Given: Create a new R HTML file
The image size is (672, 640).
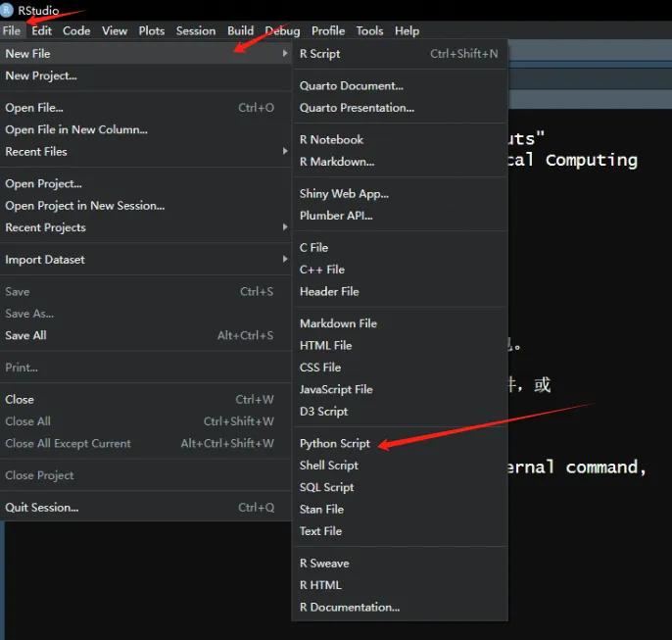Looking at the screenshot, I should click(400, 585).
